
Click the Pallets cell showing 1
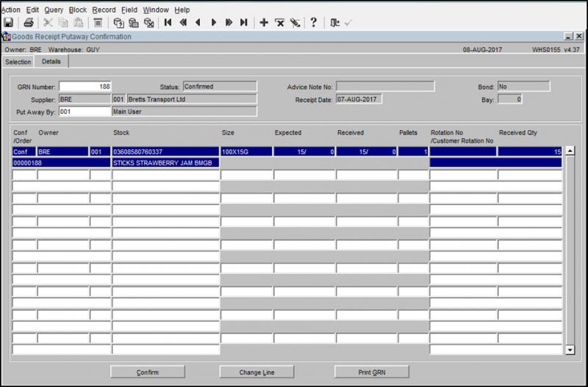click(x=413, y=152)
